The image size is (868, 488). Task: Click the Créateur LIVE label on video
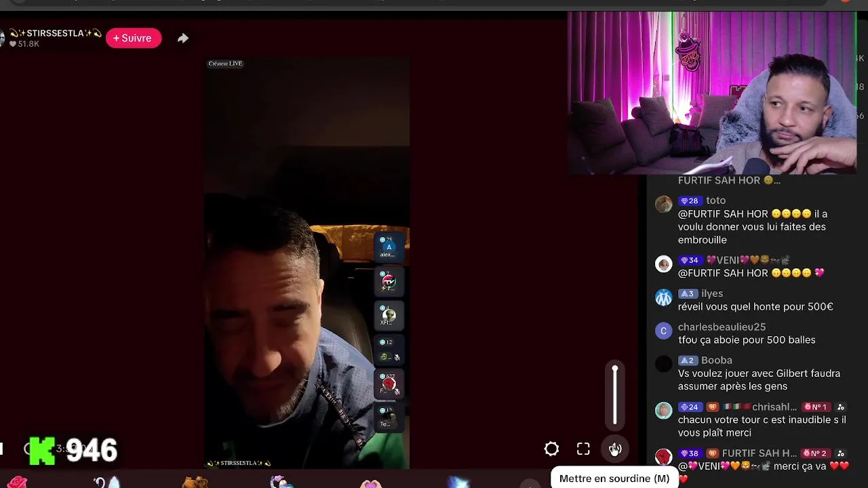(225, 64)
